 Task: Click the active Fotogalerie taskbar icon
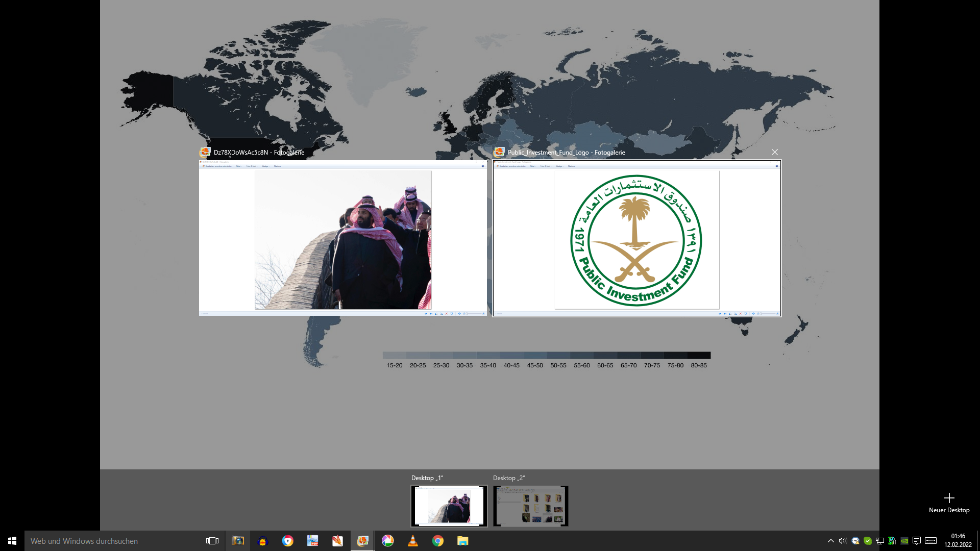[x=362, y=541]
